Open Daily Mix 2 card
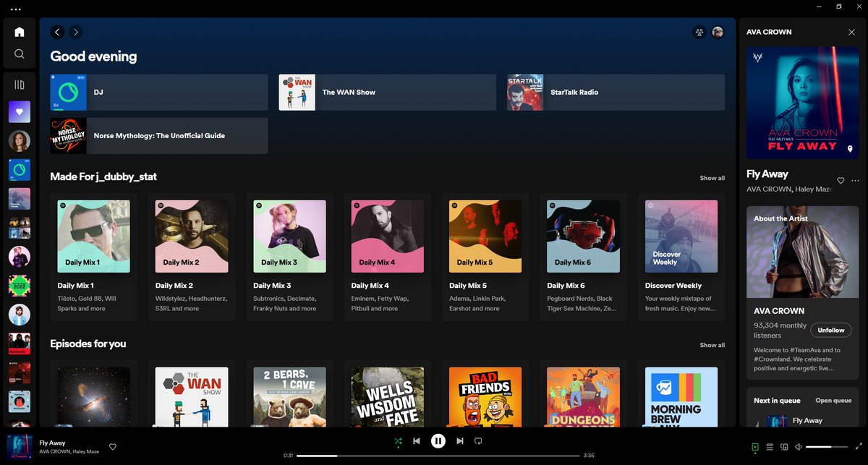The width and height of the screenshot is (868, 465). click(192, 257)
